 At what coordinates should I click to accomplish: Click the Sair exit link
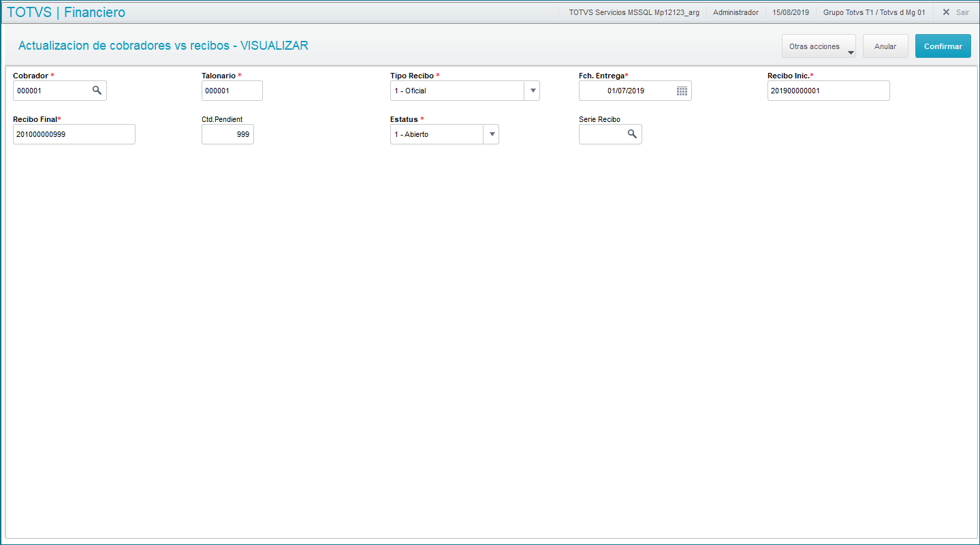tap(962, 12)
